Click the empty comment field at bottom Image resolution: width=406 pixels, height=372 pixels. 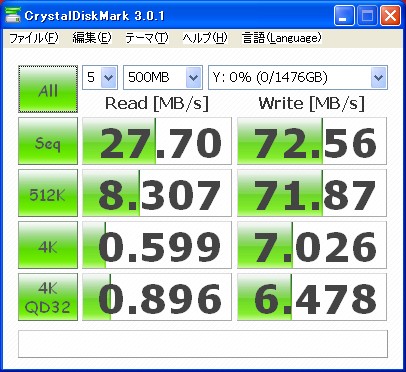[203, 344]
